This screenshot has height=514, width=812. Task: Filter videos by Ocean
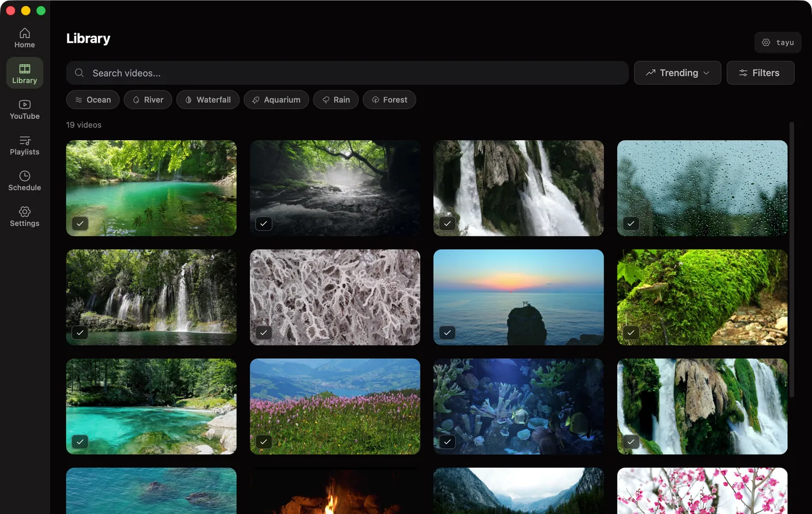pyautogui.click(x=93, y=100)
